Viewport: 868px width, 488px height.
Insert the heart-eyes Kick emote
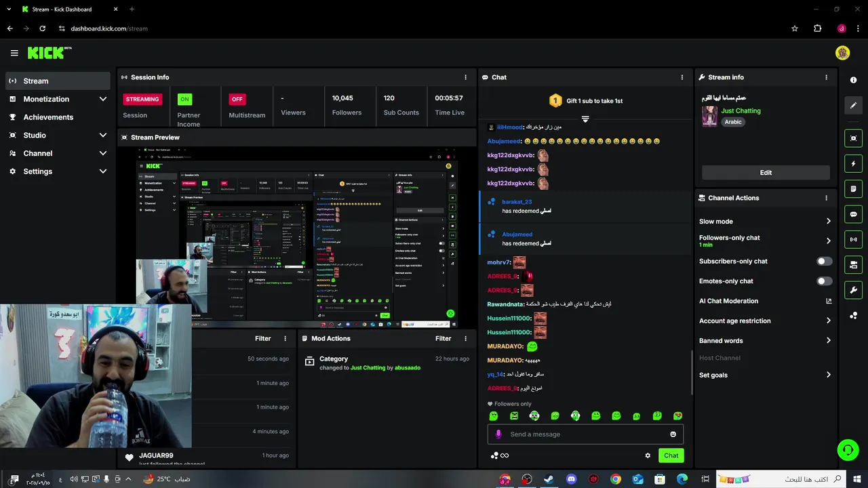tap(677, 415)
